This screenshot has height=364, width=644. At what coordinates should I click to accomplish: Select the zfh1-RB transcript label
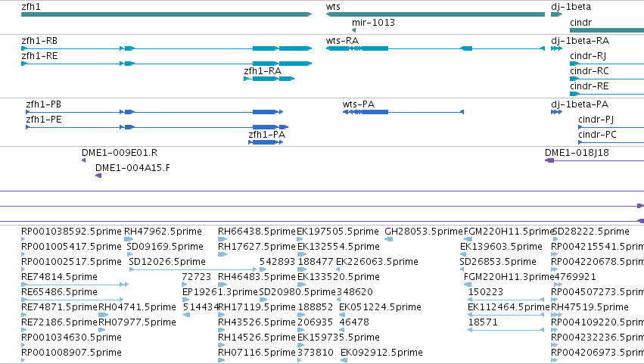tap(39, 41)
